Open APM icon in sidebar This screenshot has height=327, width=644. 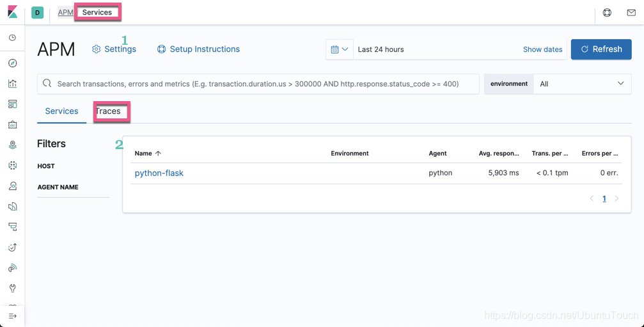[12, 227]
